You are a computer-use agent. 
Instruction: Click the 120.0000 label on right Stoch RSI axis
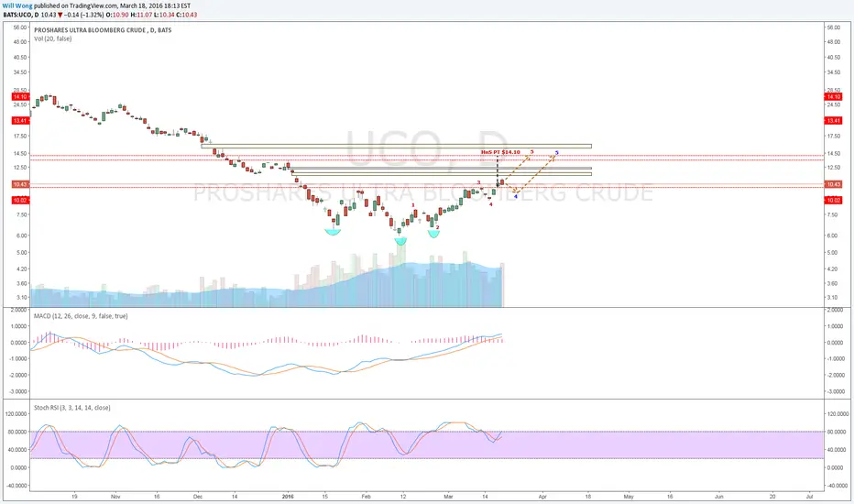click(x=837, y=414)
